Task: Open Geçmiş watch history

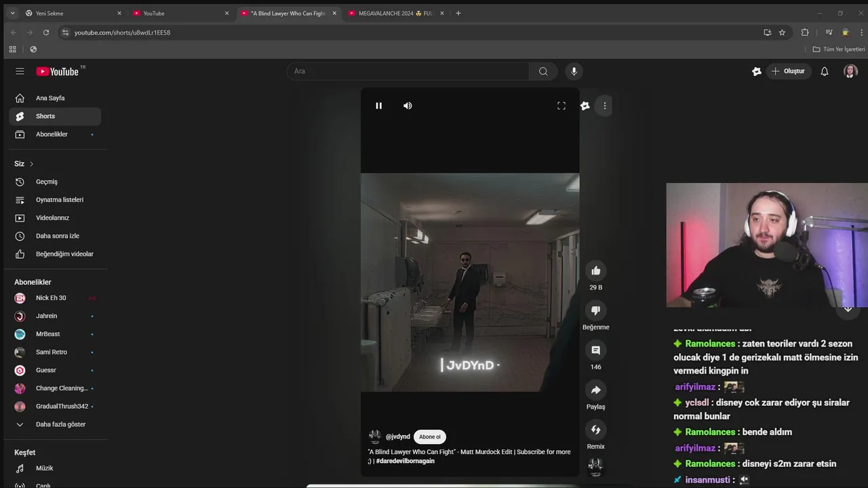Action: tap(55, 182)
